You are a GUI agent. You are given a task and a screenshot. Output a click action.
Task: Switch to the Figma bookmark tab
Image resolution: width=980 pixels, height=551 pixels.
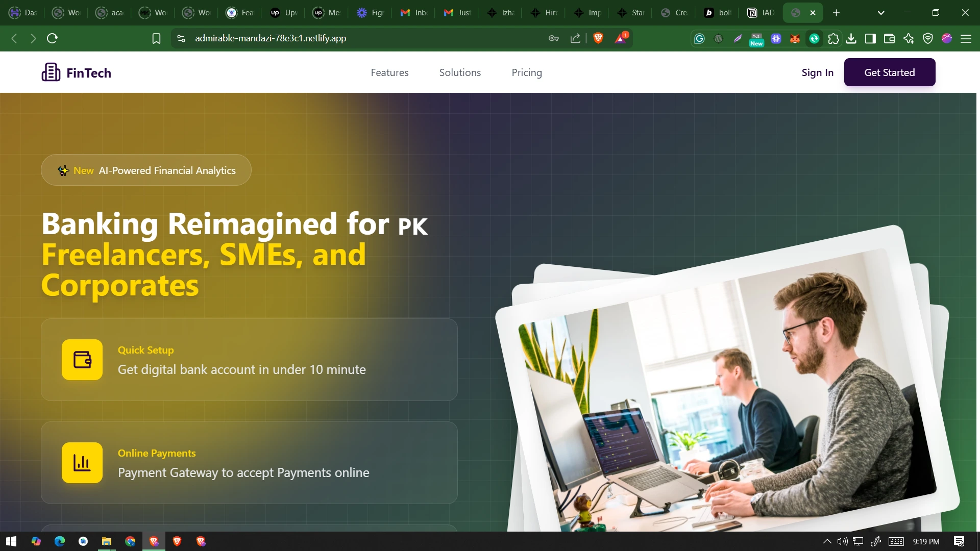point(370,12)
